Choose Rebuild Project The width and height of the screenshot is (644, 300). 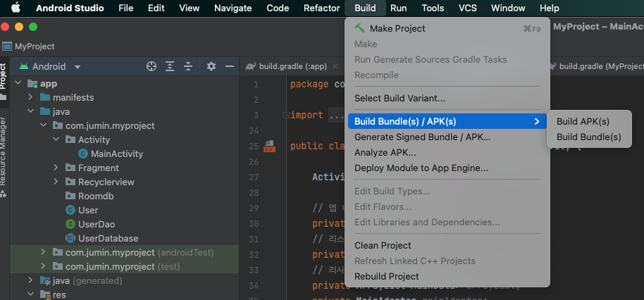pyautogui.click(x=447, y=277)
